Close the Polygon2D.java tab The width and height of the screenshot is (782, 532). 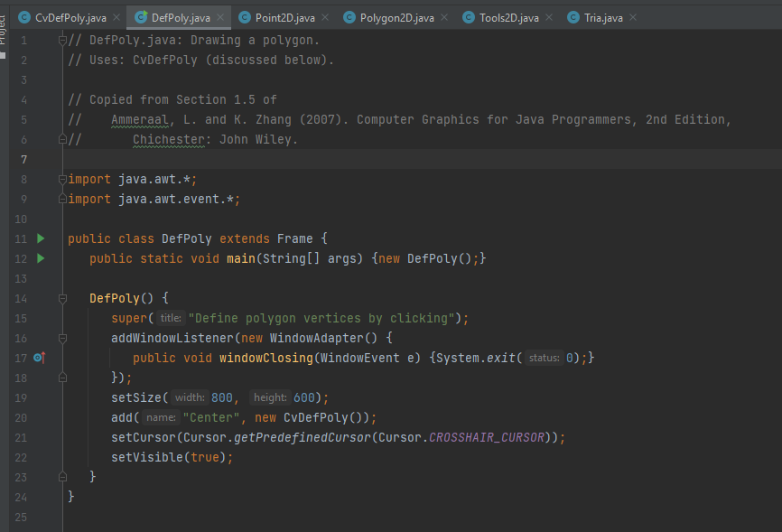coord(444,17)
